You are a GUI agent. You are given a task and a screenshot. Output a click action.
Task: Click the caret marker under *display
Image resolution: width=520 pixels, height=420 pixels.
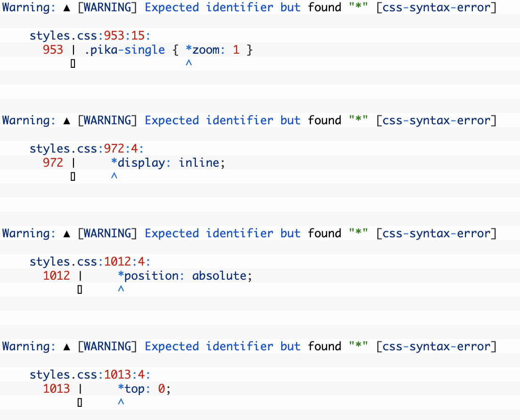[113, 176]
